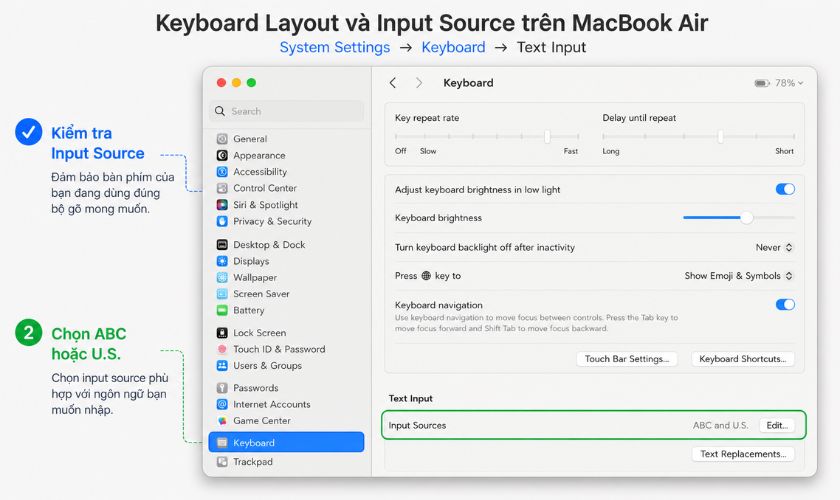Screen dimensions: 840x500
Task: Click the search magnifying glass icon
Action: pyautogui.click(x=220, y=111)
